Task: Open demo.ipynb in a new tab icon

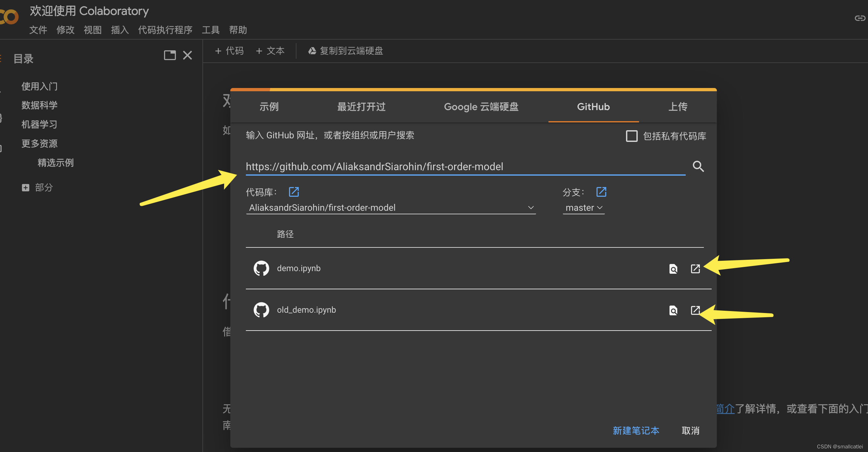Action: (695, 269)
